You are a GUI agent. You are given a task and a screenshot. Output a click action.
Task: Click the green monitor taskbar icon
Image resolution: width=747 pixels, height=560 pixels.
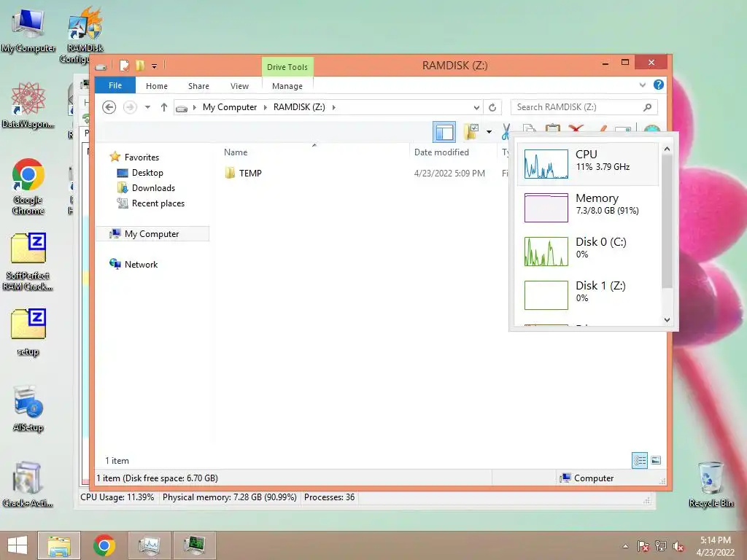[x=194, y=545]
